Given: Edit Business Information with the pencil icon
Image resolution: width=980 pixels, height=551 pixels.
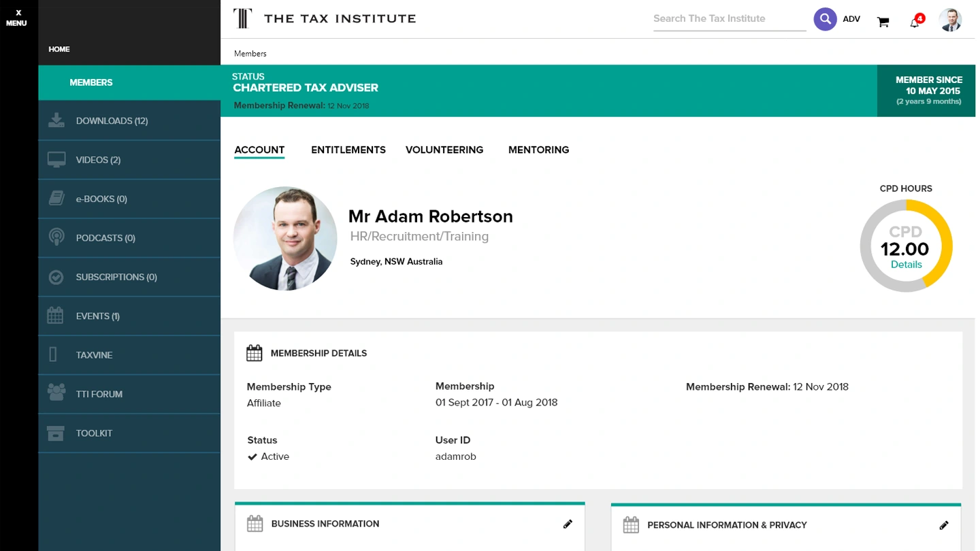Looking at the screenshot, I should tap(568, 524).
